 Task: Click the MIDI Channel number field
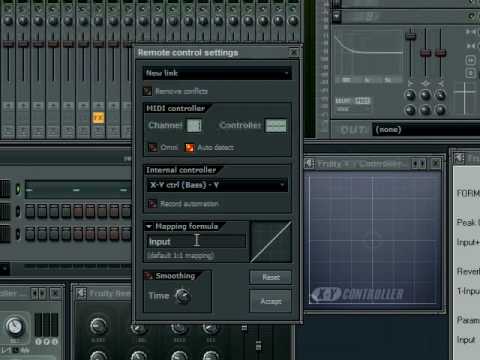pyautogui.click(x=194, y=126)
